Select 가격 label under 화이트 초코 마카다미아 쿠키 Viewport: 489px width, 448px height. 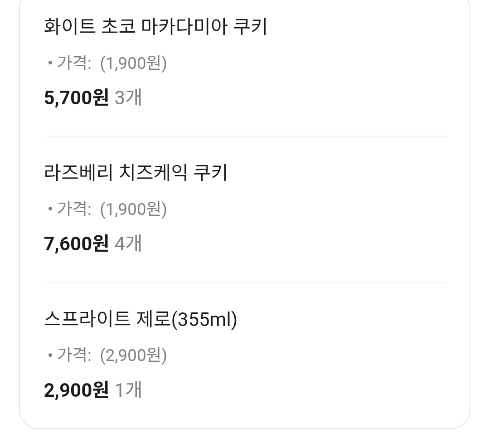tap(73, 63)
